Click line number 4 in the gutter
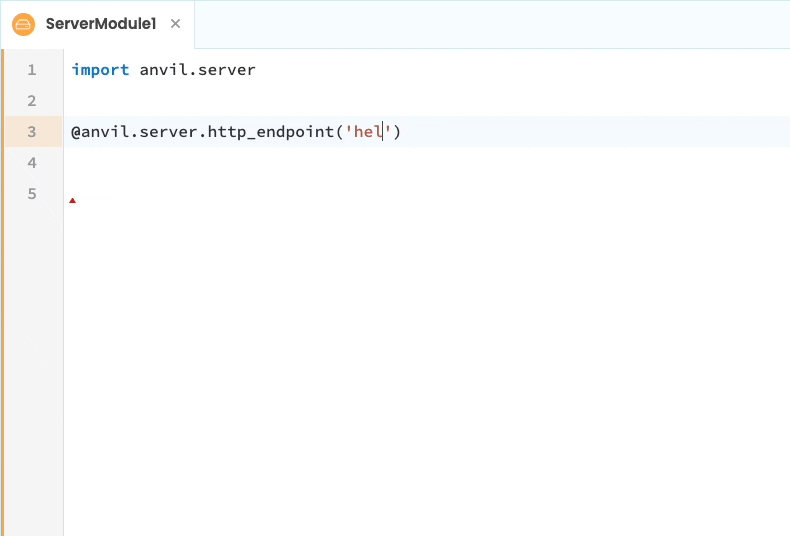This screenshot has height=536, width=790. coord(32,163)
